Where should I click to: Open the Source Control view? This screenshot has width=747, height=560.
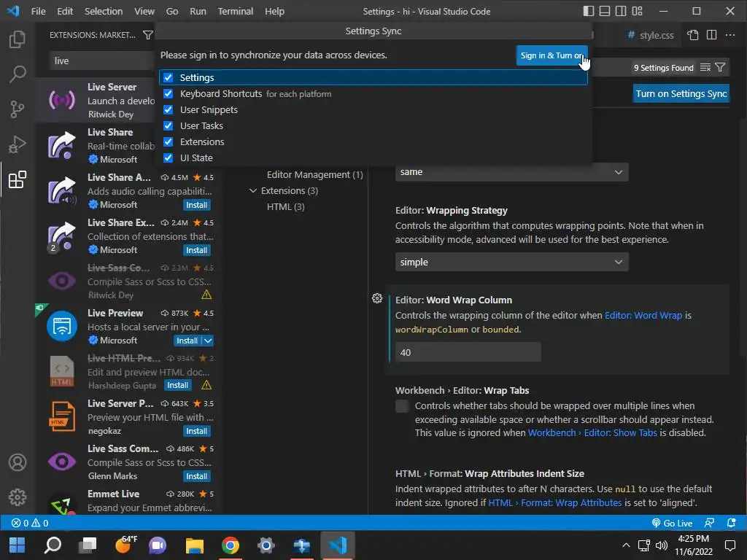point(18,109)
